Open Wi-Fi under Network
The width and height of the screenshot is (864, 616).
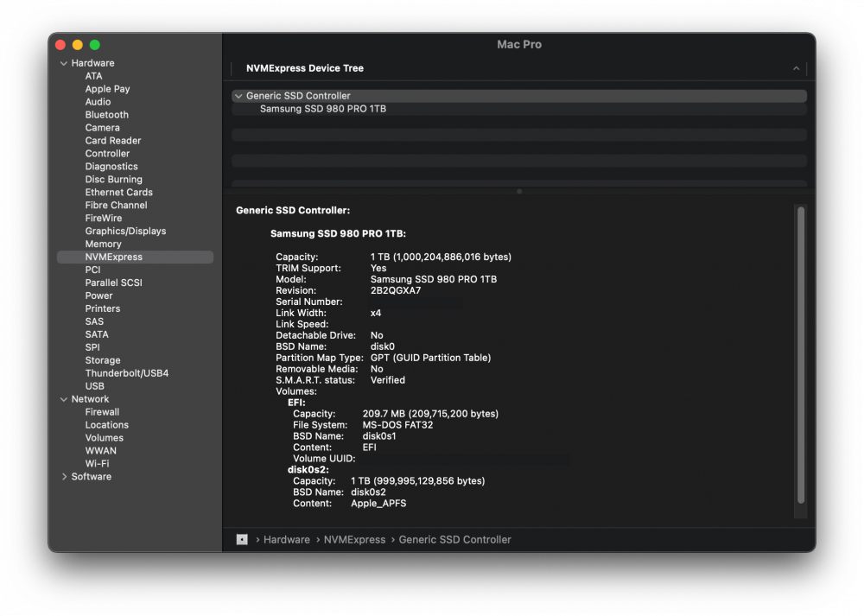[97, 464]
